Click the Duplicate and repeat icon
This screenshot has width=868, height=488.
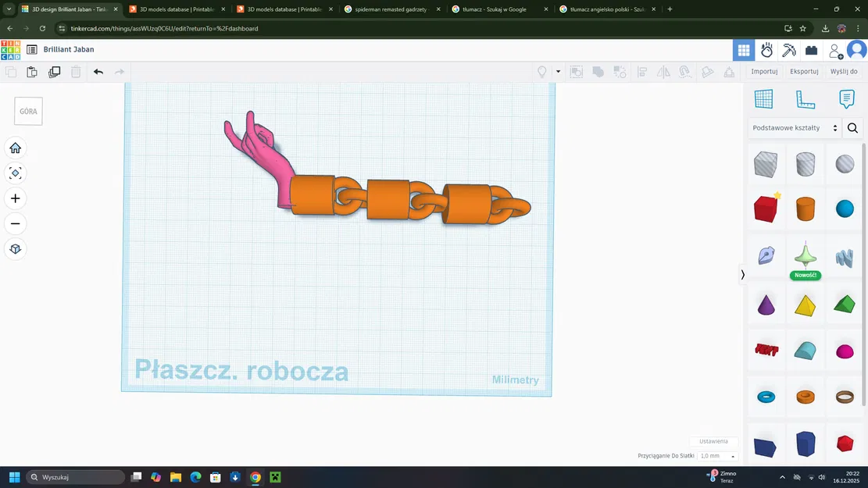[54, 72]
